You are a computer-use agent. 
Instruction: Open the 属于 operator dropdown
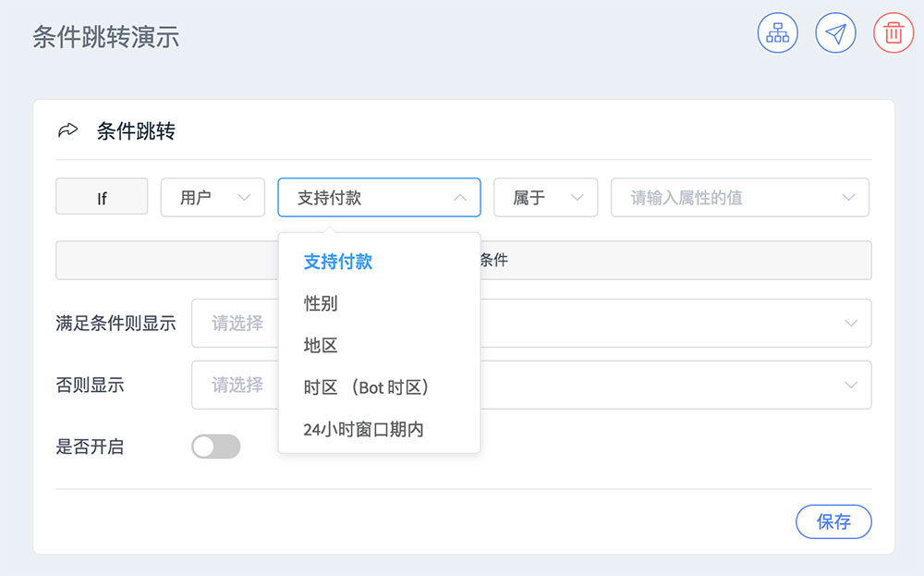click(x=545, y=197)
